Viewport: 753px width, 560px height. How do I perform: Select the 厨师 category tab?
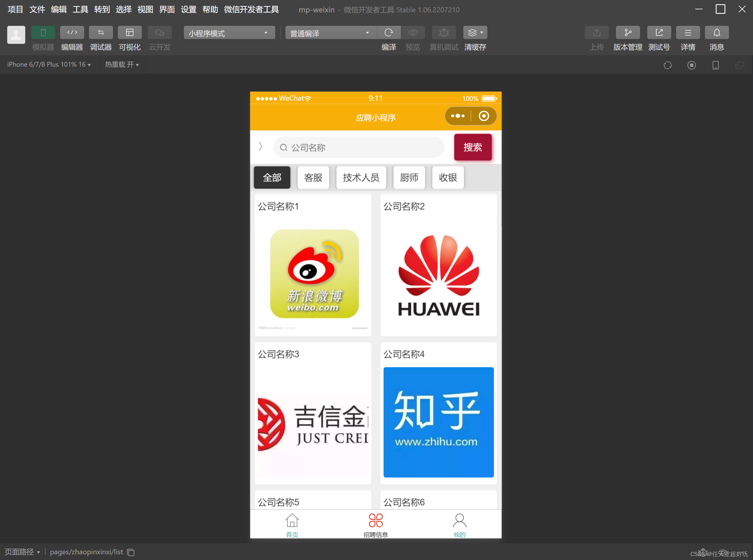(x=409, y=177)
